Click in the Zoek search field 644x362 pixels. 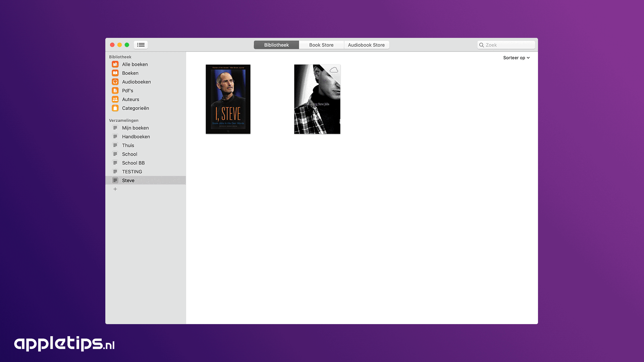(508, 45)
